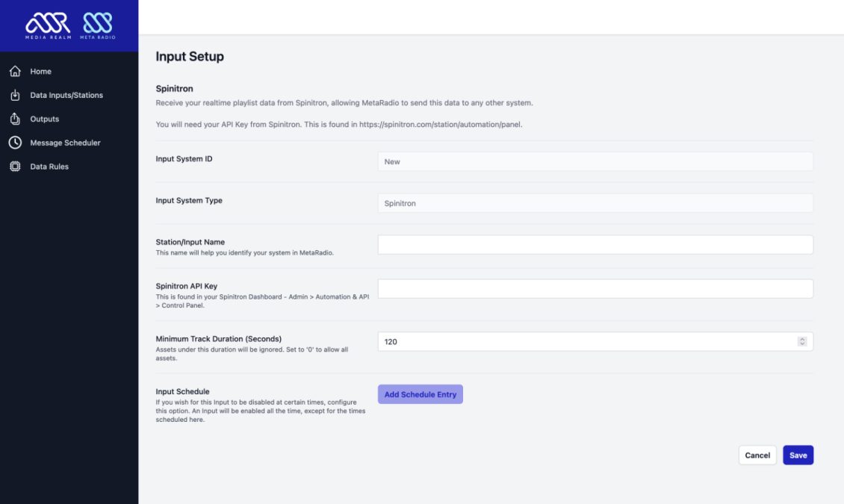Save the Spinitron input configuration
Image resolution: width=844 pixels, height=504 pixels.
click(x=798, y=455)
